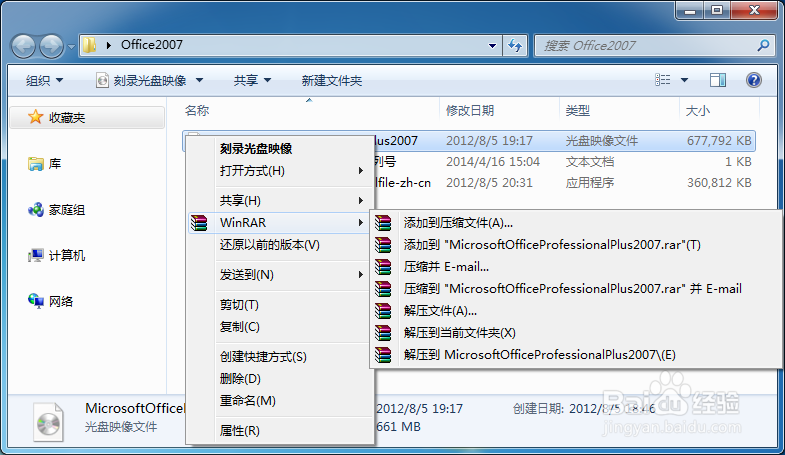This screenshot has height=455, width=785.
Task: Click the favorites star icon
Action: [x=36, y=117]
